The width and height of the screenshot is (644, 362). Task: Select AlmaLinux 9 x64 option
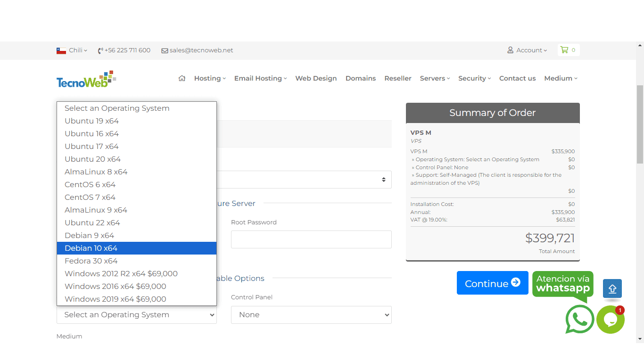pyautogui.click(x=137, y=210)
